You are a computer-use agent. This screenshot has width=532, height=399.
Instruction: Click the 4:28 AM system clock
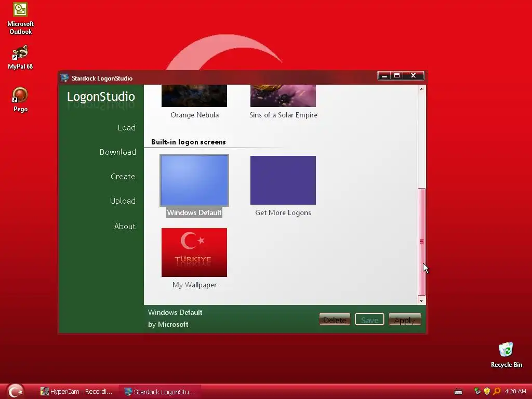[515, 391]
